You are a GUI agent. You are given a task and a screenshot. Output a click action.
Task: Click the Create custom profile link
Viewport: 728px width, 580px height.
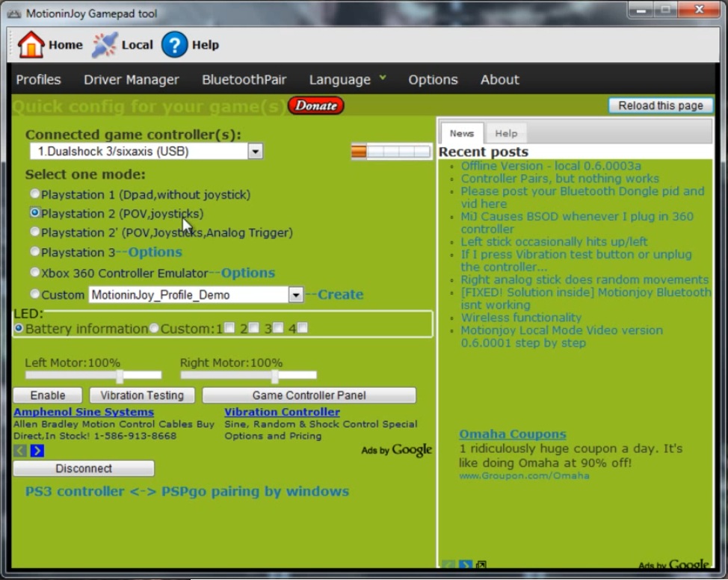pos(340,294)
